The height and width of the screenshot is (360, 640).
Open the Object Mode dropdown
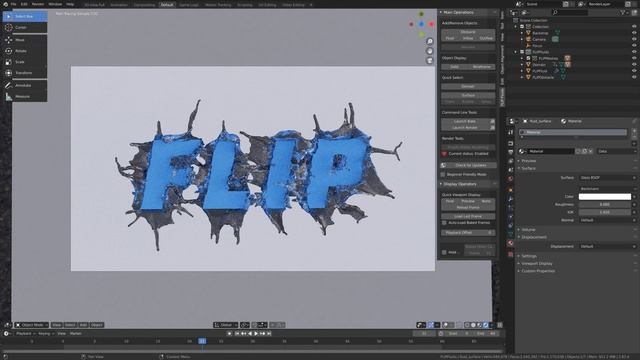tap(31, 325)
